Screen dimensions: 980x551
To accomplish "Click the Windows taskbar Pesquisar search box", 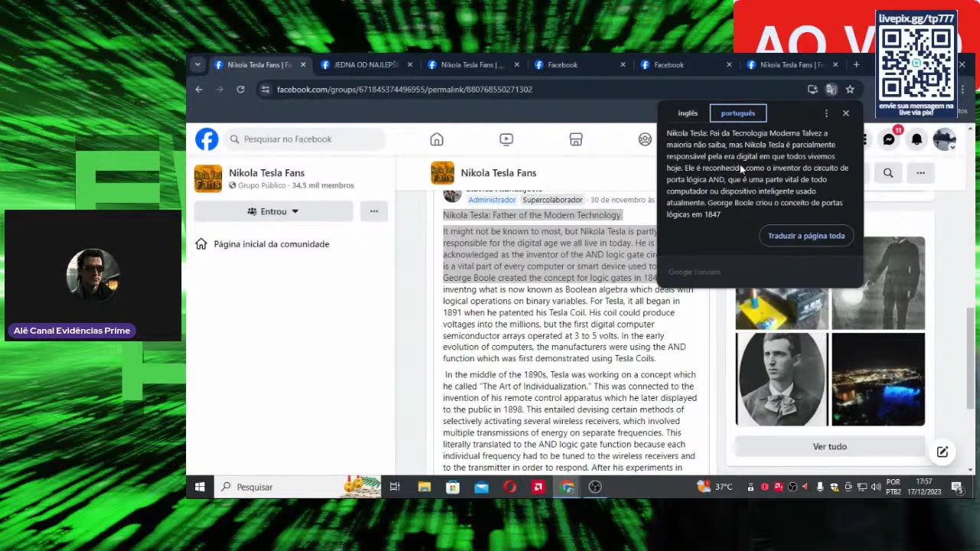I will [298, 487].
